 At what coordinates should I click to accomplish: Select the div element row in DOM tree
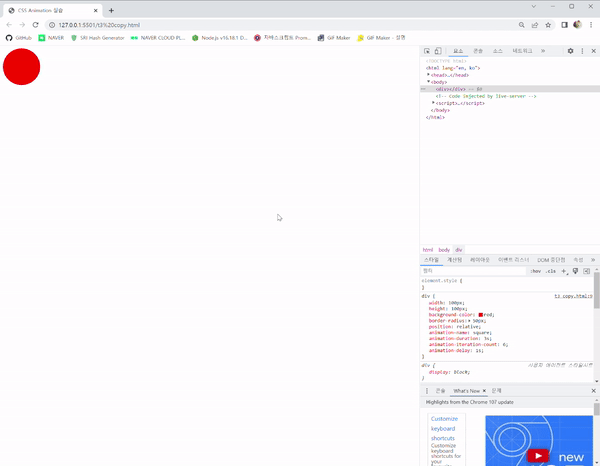(510, 89)
